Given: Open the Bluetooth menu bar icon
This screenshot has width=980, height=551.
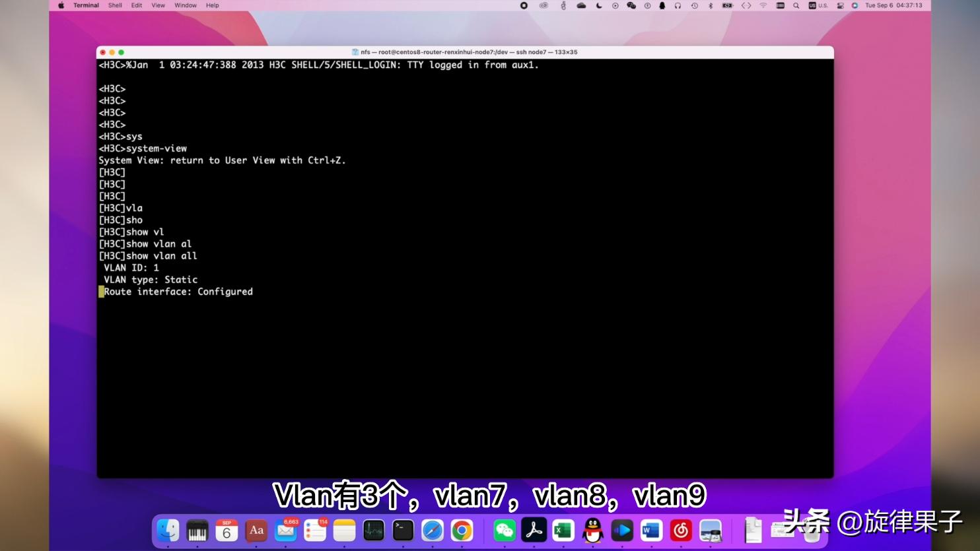Looking at the screenshot, I should point(711,5).
